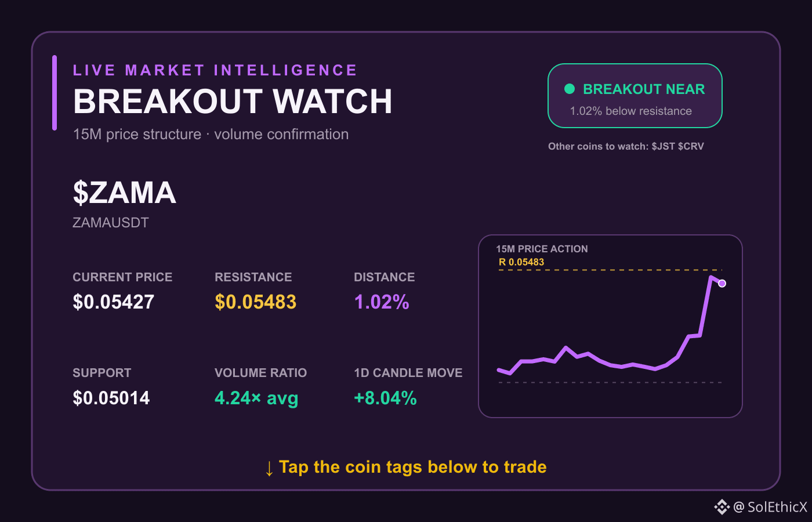The image size is (812, 522).
Task: Click the R 0.05483 resistance line label
Action: pos(521,262)
